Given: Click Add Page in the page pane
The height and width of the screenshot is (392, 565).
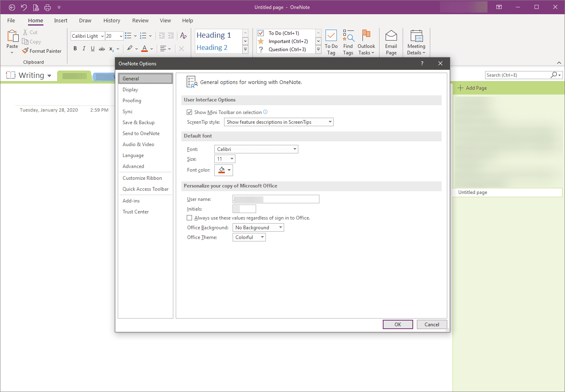Looking at the screenshot, I should [472, 88].
